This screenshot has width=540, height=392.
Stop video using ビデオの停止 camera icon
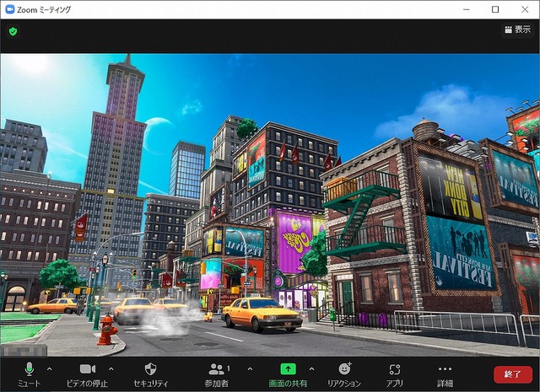(88, 369)
